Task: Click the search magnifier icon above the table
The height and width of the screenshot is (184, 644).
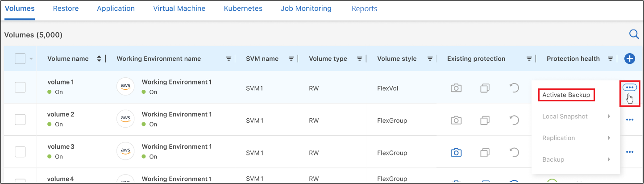Action: (634, 34)
